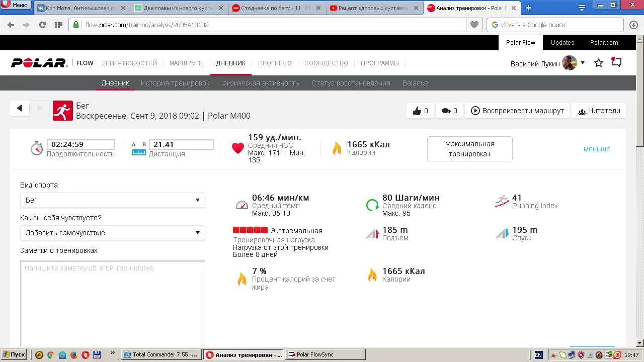Click the bookmark heart in address bar
Viewport: 644px width, 362px height.
click(474, 25)
